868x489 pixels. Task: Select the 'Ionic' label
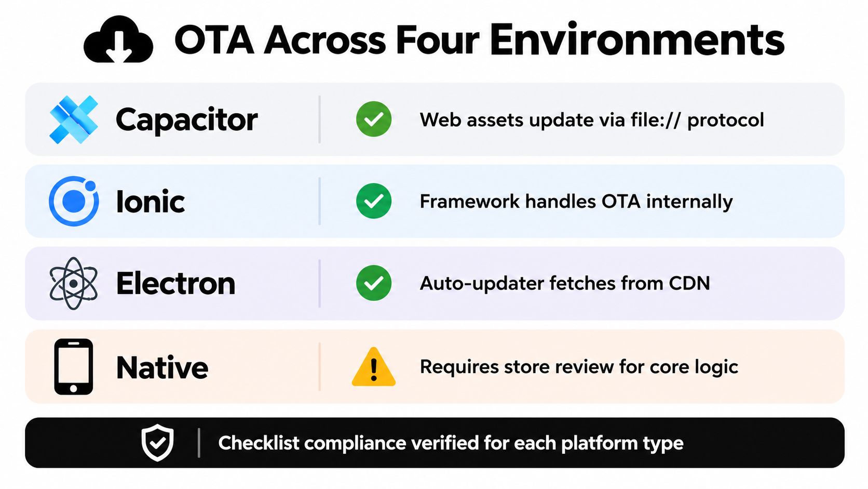click(151, 202)
